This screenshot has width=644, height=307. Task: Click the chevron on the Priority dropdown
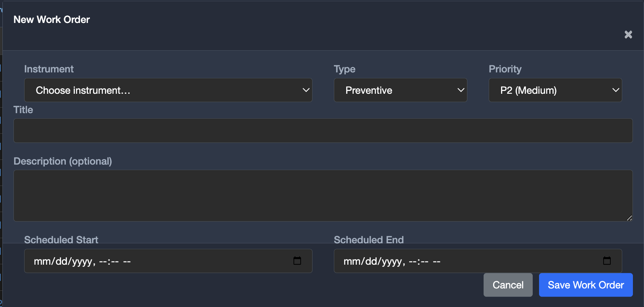coord(615,90)
